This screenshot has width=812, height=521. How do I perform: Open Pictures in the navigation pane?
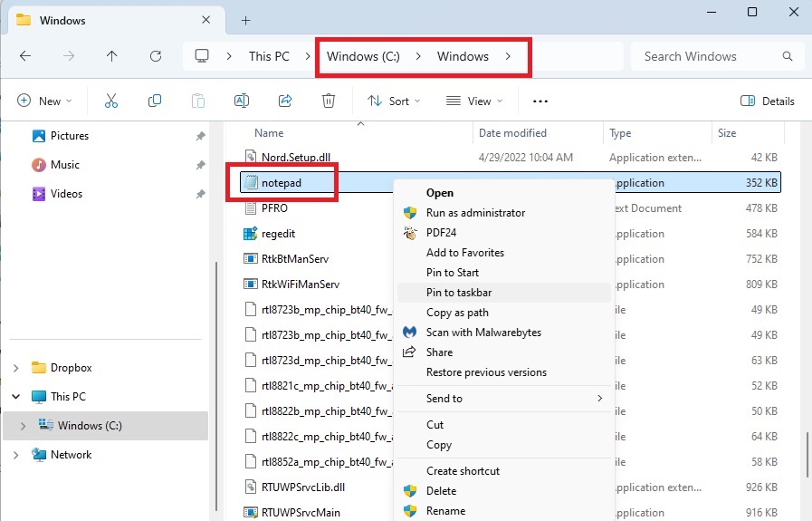[x=70, y=136]
